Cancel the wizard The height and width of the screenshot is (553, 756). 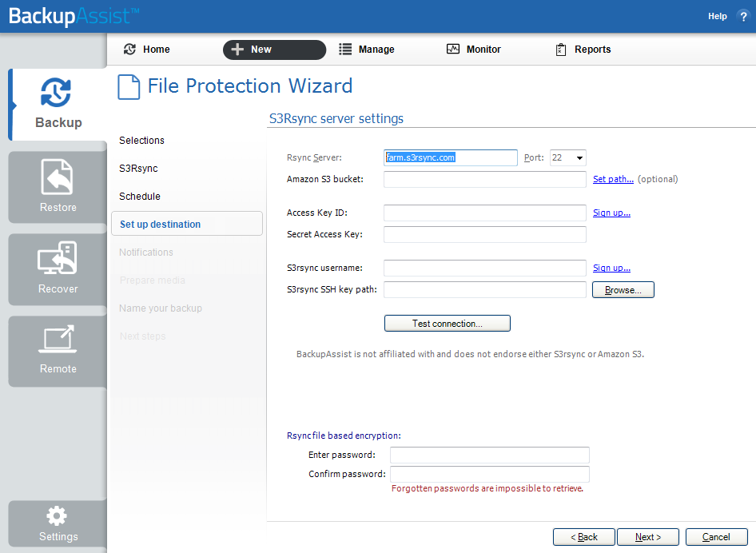[x=717, y=537]
